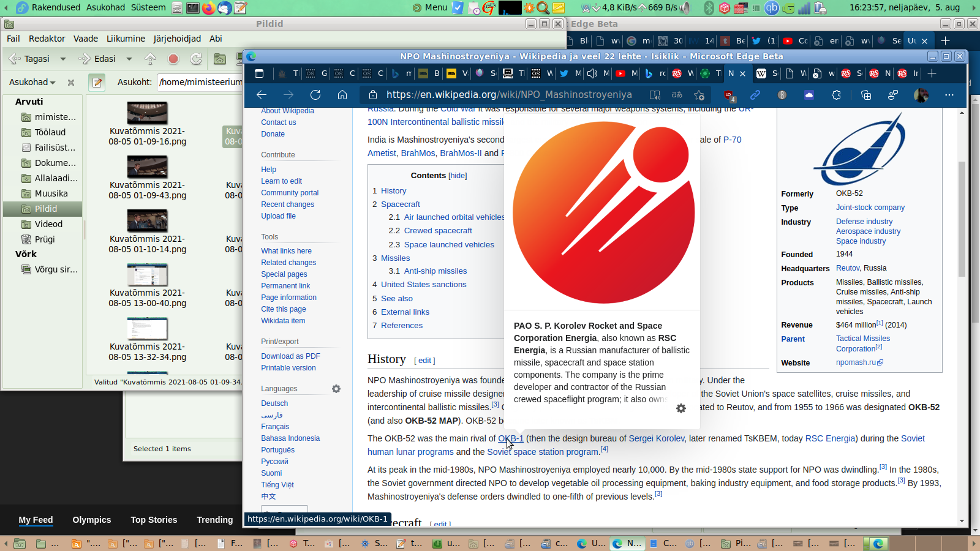Open the Liikumine menu

(126, 39)
